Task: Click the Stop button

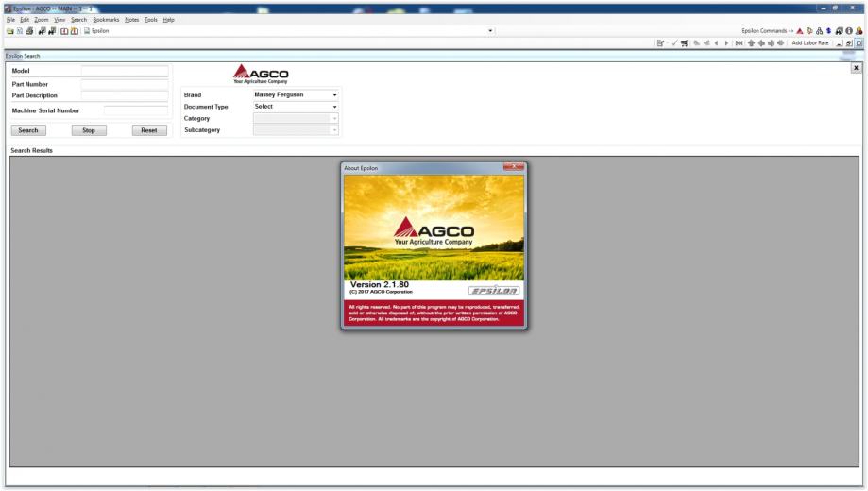Action: pos(89,130)
